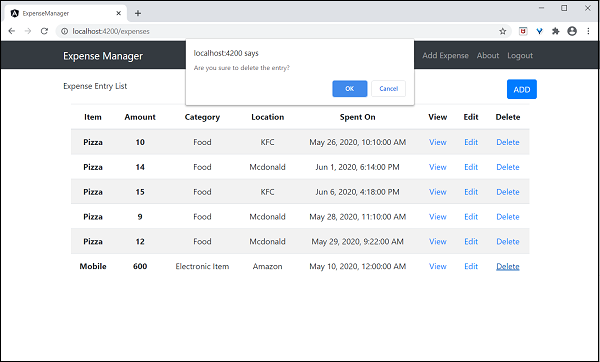This screenshot has height=362, width=600.
Task: Click Logout in the navbar
Action: click(520, 55)
